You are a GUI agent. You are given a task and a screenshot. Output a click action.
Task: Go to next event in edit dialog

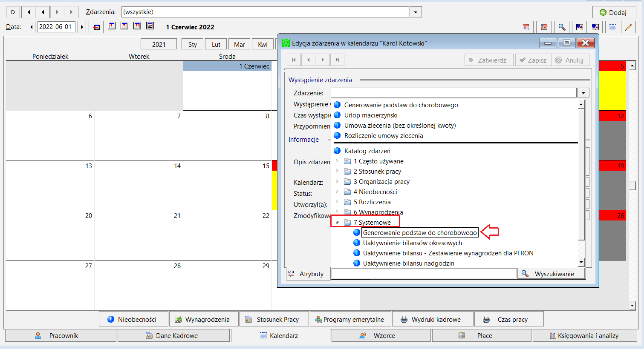[x=323, y=60]
